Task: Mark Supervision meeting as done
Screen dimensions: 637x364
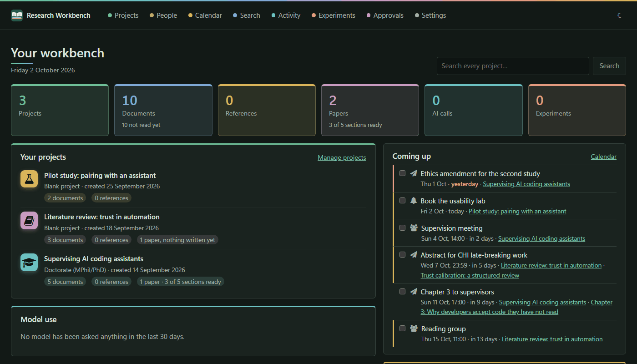Action: click(402, 228)
